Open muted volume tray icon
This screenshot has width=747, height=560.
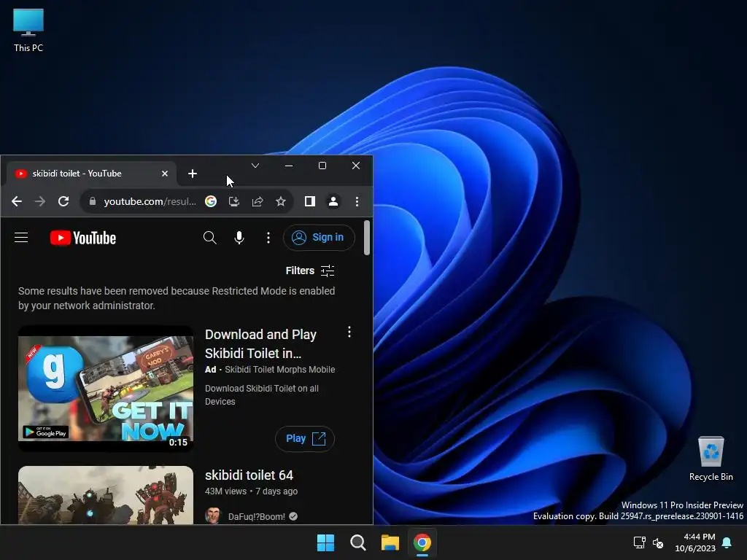click(x=658, y=542)
